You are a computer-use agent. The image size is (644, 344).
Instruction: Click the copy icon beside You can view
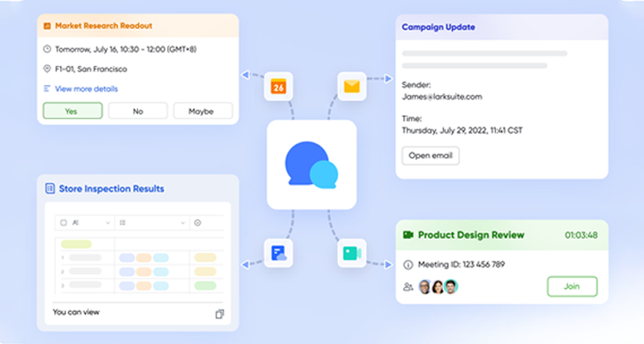[x=220, y=313]
